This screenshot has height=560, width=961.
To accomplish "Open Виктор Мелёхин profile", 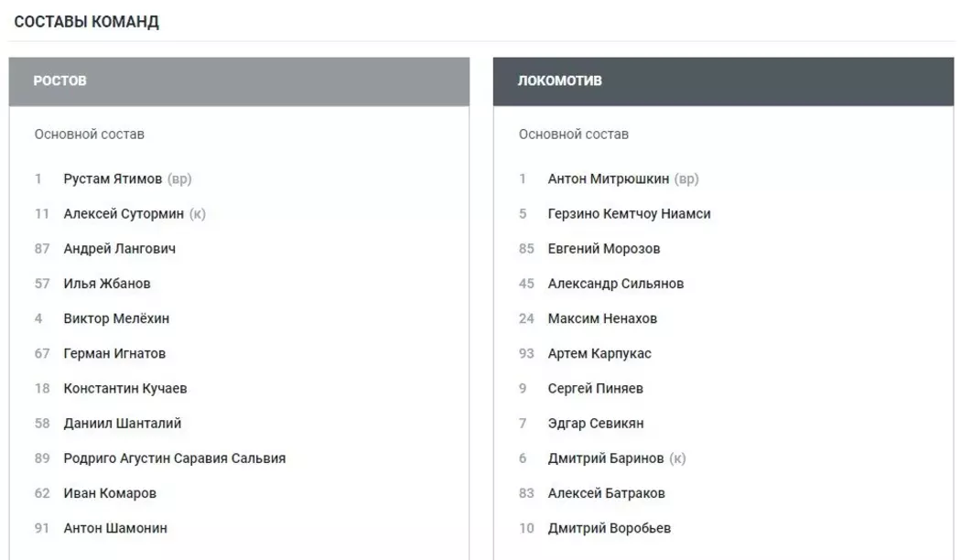I will click(x=116, y=318).
